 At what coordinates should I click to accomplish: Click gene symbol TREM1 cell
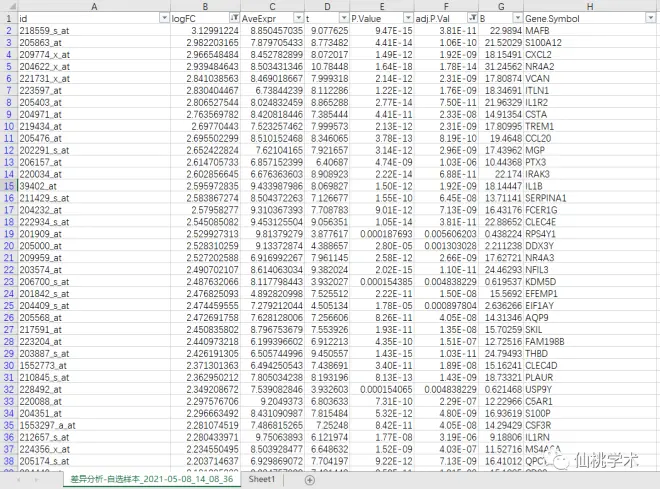[590, 126]
